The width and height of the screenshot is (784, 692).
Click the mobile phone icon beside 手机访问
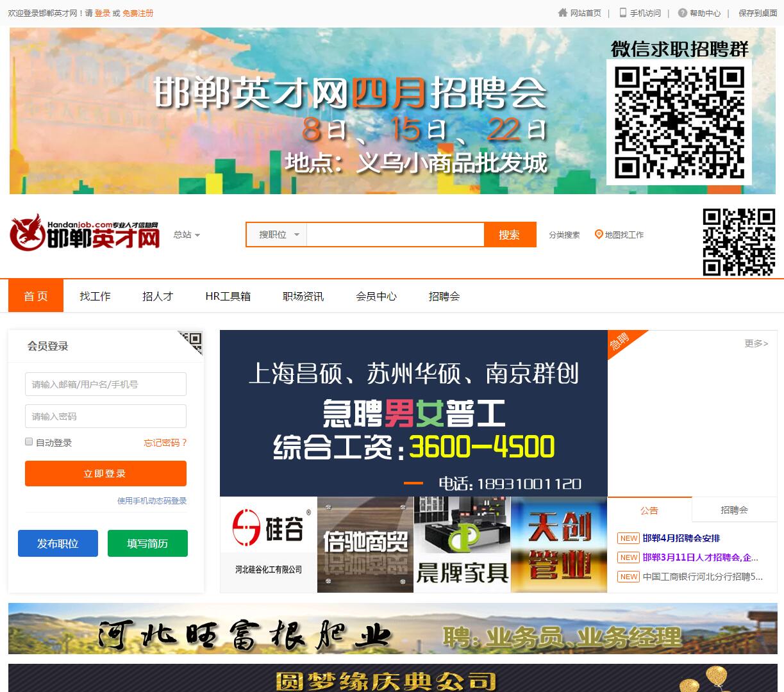tap(622, 13)
